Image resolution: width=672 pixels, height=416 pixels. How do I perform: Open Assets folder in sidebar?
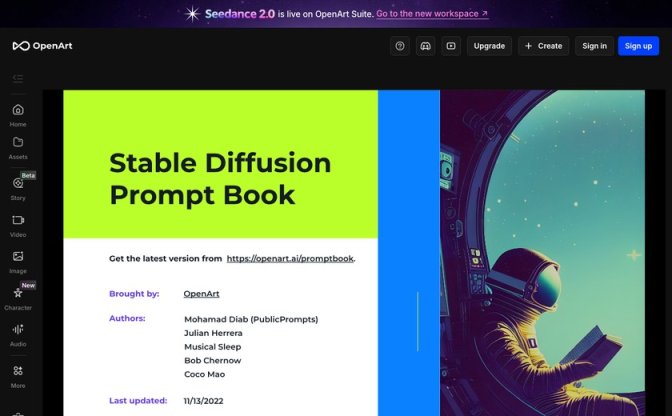(18, 148)
